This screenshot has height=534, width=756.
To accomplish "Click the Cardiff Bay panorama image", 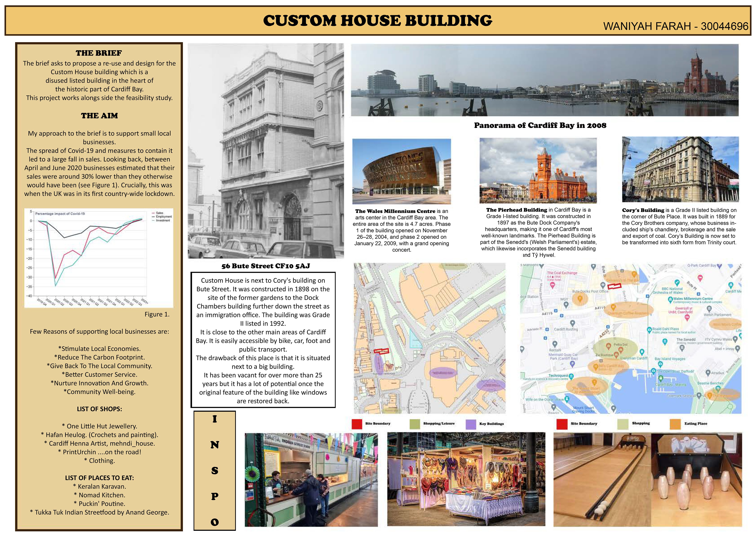I will (545, 80).
